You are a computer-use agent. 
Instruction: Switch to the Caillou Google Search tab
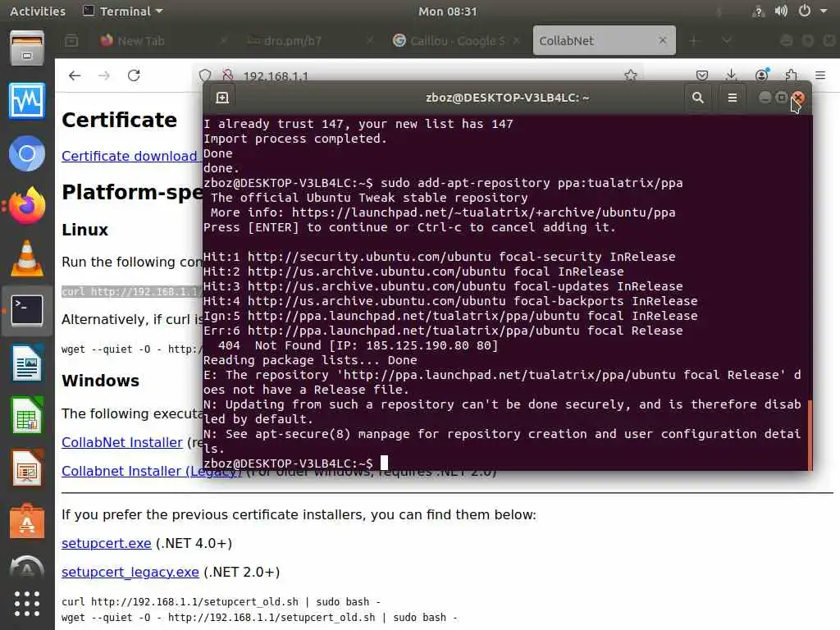(454, 41)
